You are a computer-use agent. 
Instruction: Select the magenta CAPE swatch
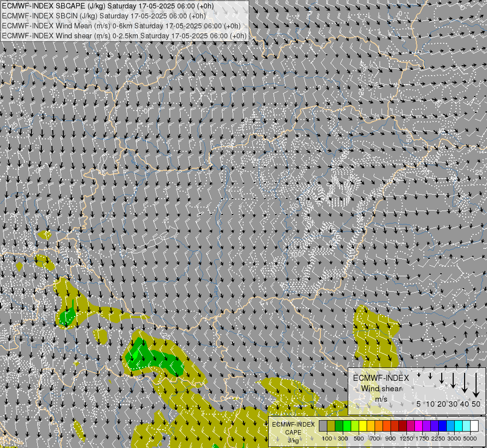(x=419, y=426)
